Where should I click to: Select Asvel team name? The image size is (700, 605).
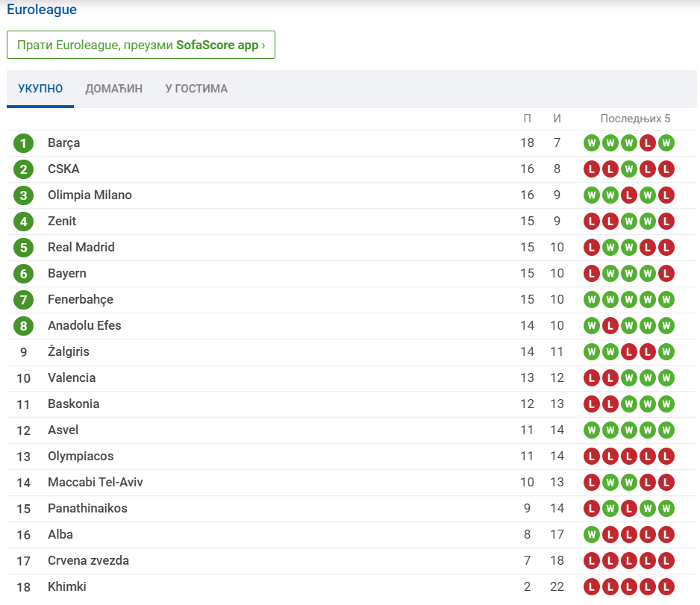coord(63,430)
